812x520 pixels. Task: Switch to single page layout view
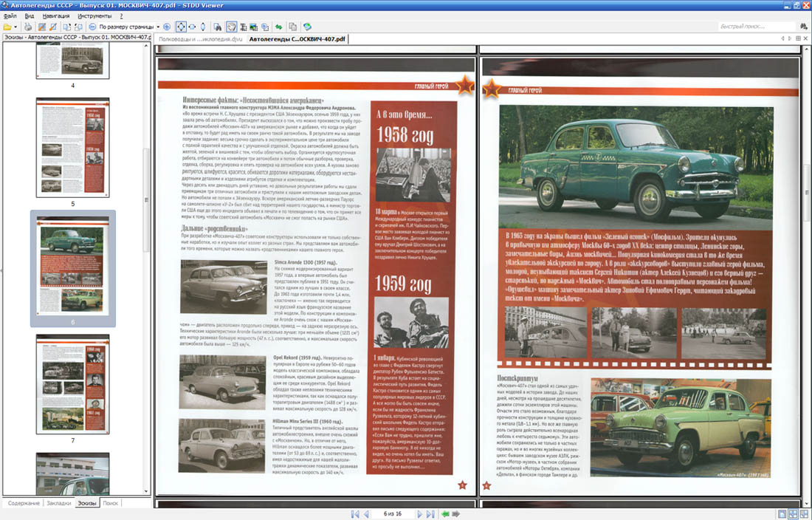pos(781,513)
